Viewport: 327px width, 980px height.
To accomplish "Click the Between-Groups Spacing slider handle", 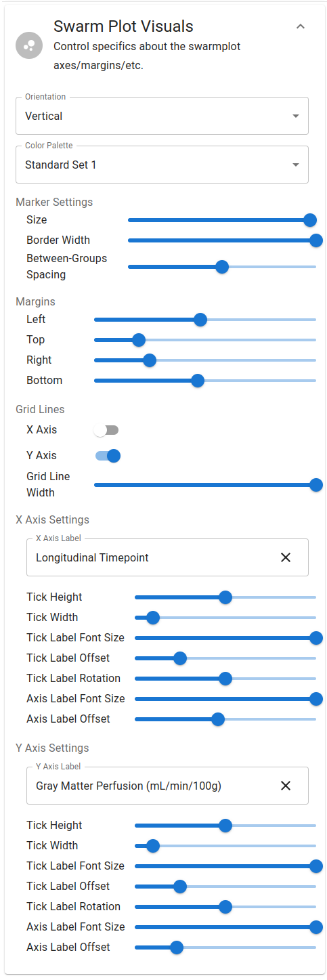I will click(222, 267).
